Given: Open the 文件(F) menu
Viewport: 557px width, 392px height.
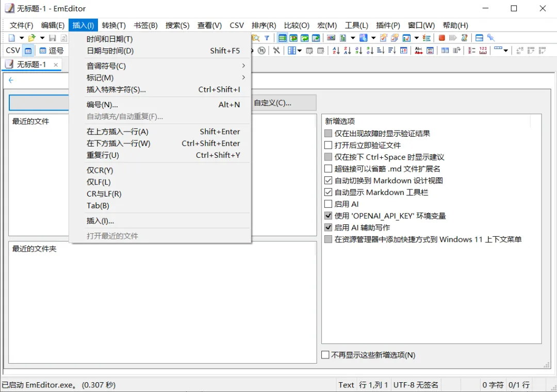Looking at the screenshot, I should [21, 25].
